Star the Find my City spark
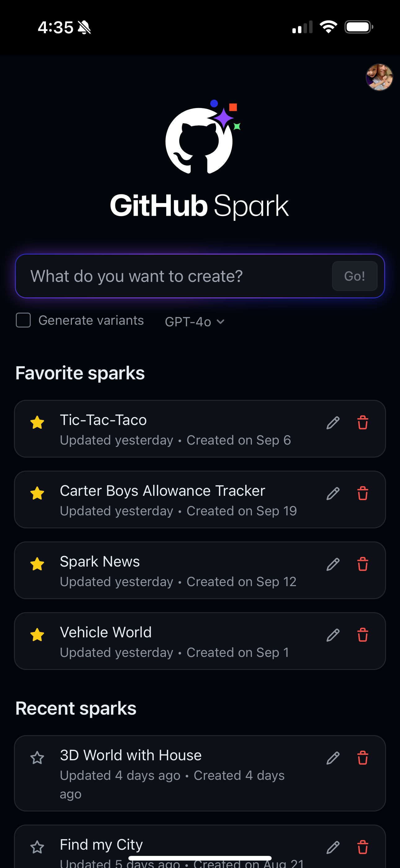 (x=37, y=847)
